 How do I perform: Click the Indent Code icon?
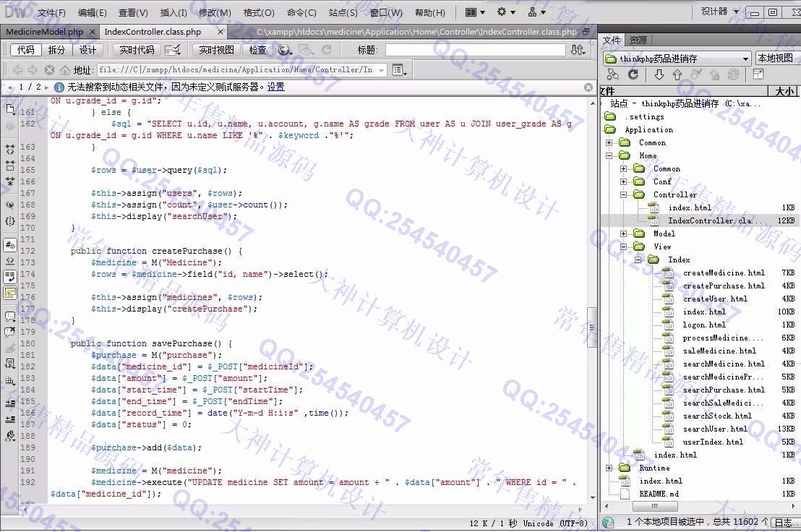pyautogui.click(x=9, y=403)
